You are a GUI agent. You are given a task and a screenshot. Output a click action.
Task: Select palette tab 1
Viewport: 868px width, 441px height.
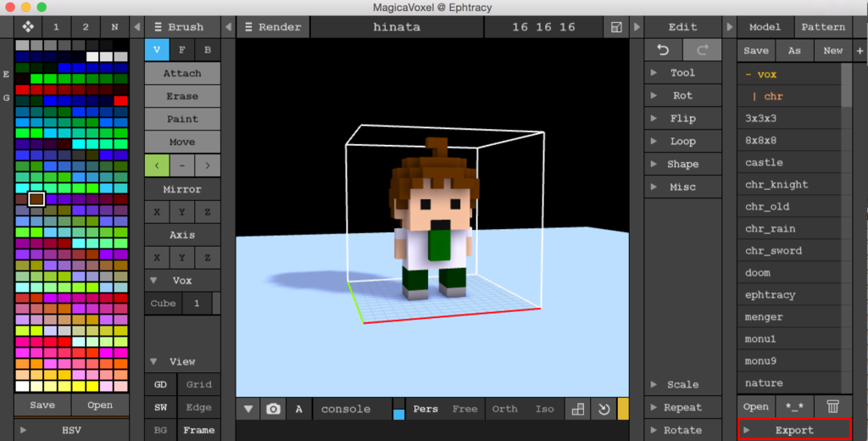tap(56, 26)
